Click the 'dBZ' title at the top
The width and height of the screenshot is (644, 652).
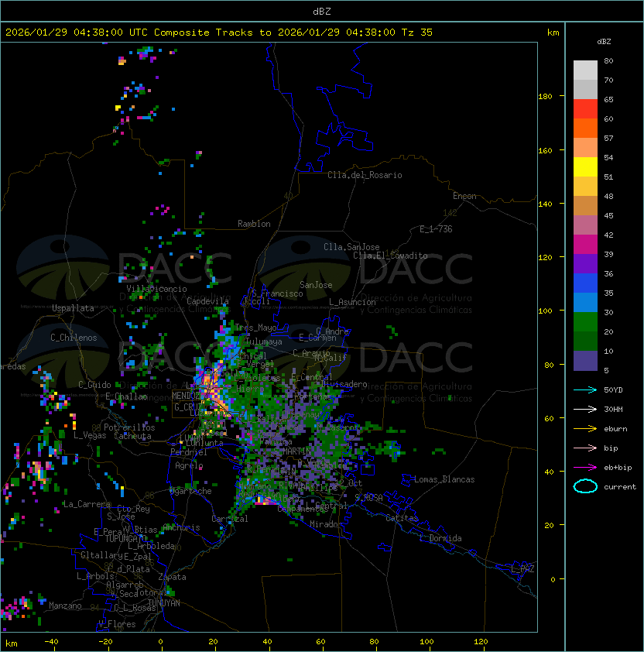pos(322,11)
